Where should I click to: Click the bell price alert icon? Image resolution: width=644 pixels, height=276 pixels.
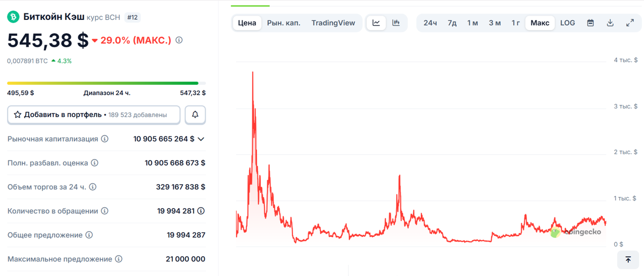coord(195,114)
